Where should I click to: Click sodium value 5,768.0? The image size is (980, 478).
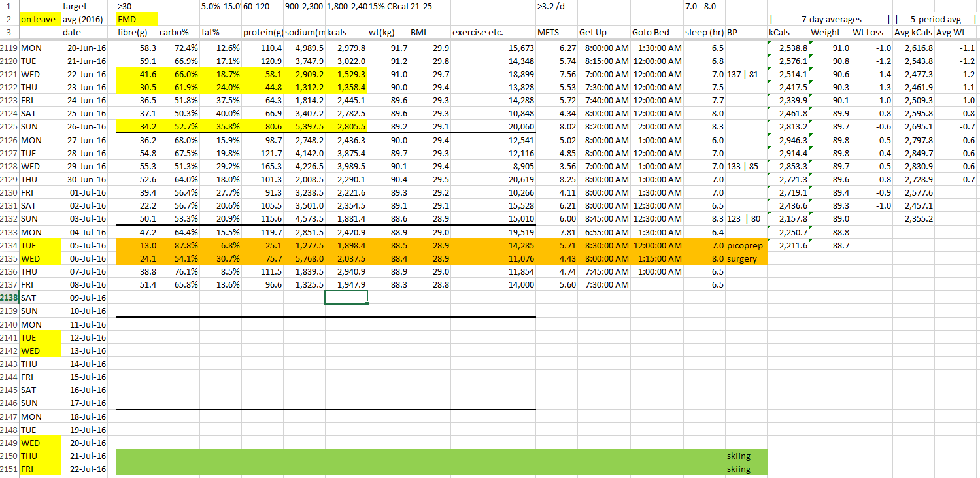pyautogui.click(x=304, y=258)
